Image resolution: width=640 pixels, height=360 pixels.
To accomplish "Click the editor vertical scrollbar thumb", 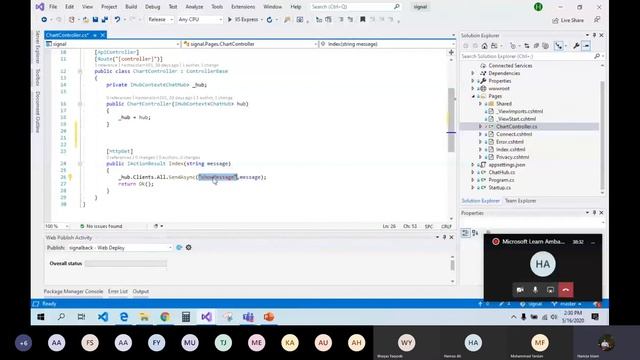I will [x=451, y=120].
